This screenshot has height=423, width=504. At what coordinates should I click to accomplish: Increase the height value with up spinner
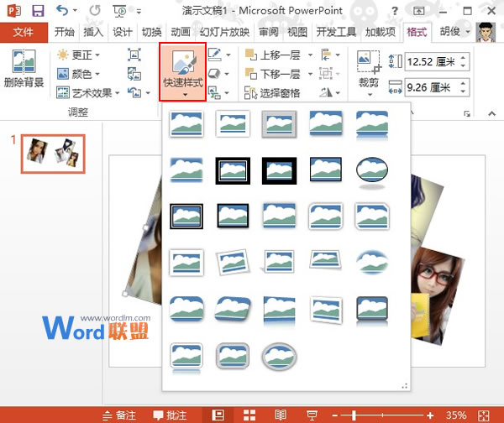(463, 58)
